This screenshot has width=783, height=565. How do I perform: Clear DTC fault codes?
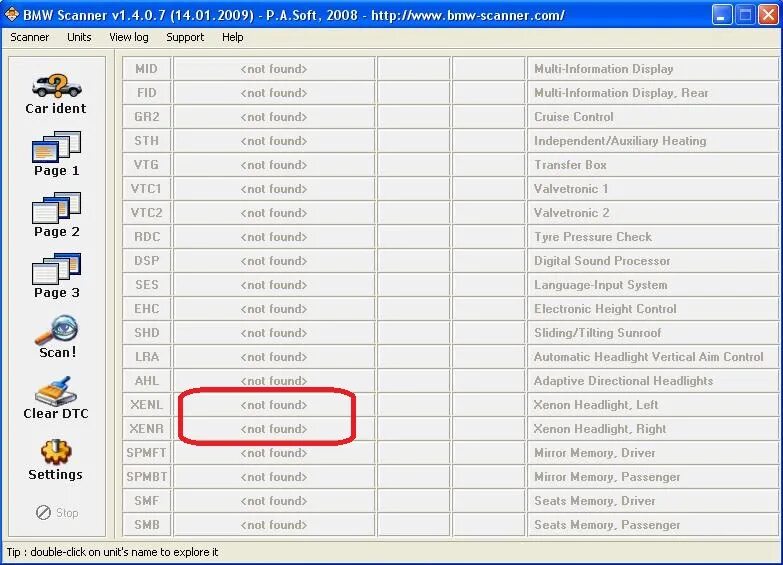56,398
